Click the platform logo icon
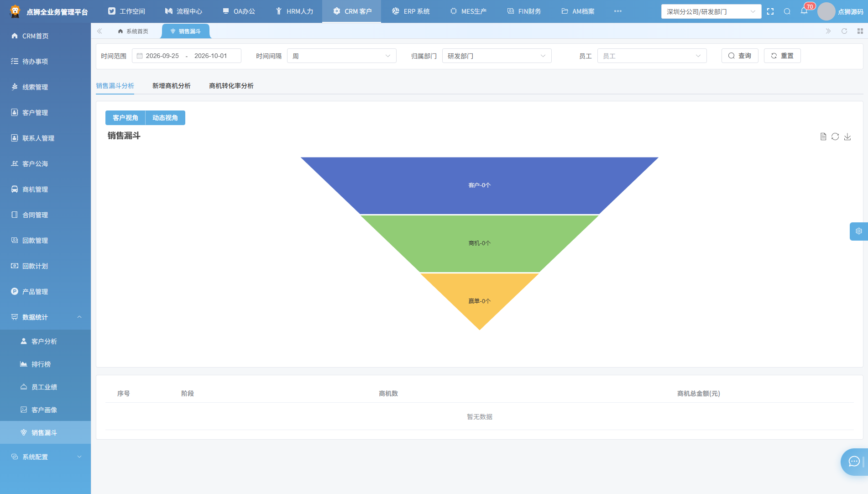This screenshot has height=494, width=868. (15, 11)
